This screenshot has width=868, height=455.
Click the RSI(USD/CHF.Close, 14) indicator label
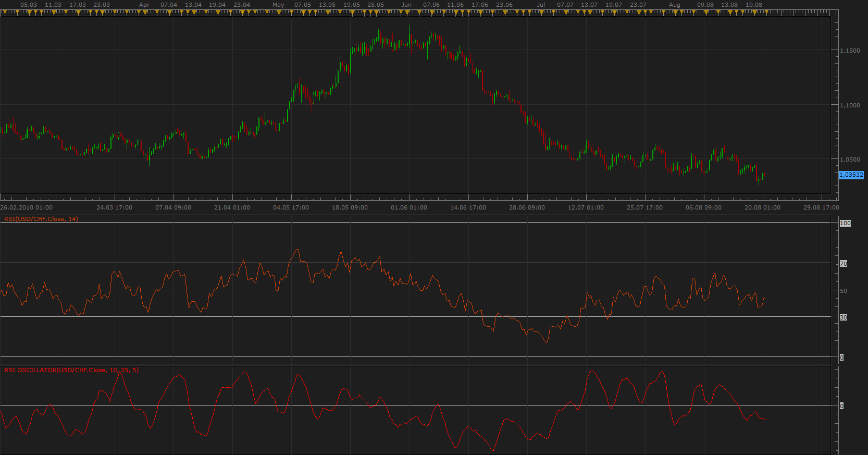[x=41, y=219]
